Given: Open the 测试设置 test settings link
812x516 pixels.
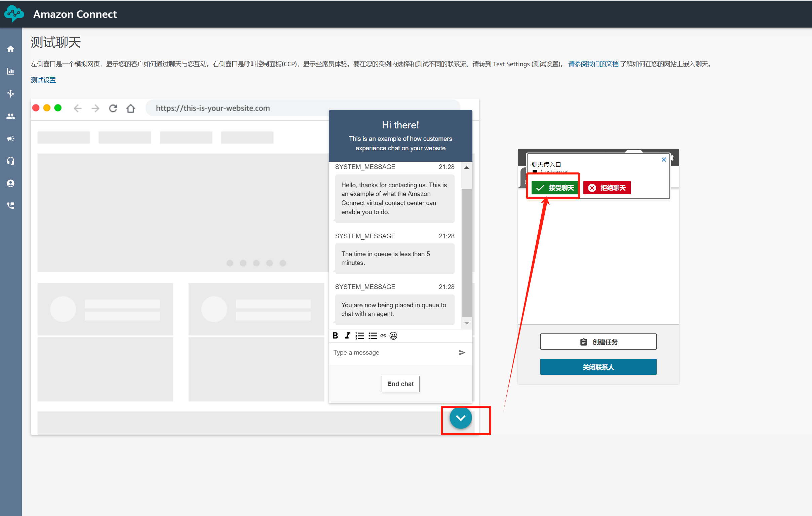Looking at the screenshot, I should pos(43,80).
